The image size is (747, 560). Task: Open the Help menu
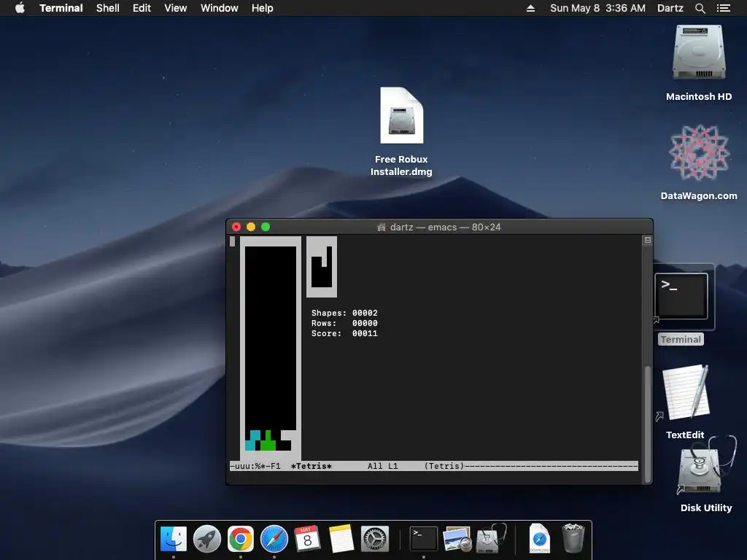tap(263, 8)
